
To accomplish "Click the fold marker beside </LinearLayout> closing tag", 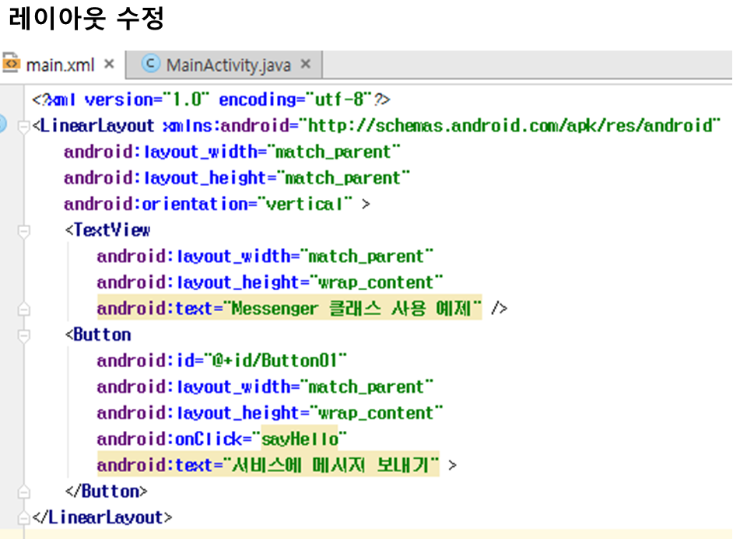I will (25, 517).
